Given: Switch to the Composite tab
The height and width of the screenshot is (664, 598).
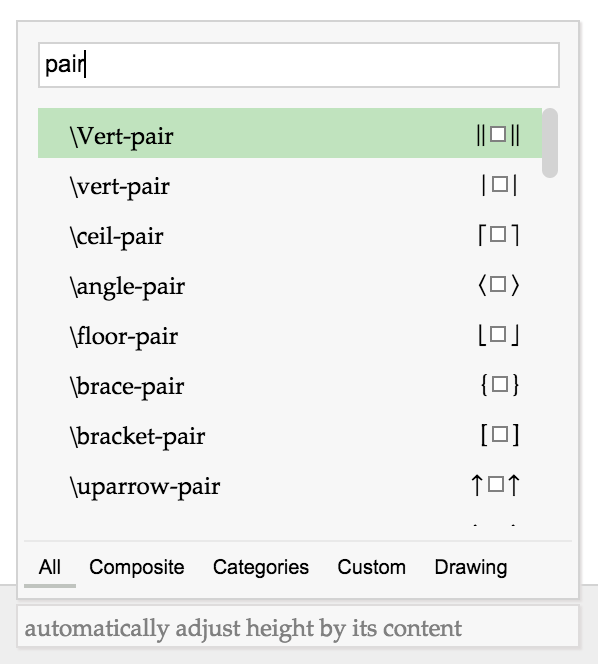Looking at the screenshot, I should coord(136,567).
